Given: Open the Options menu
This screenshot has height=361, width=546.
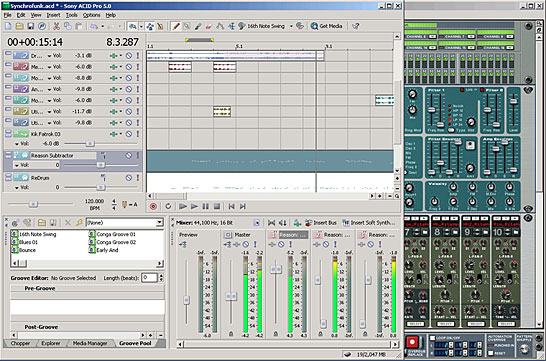Looking at the screenshot, I should pos(91,15).
